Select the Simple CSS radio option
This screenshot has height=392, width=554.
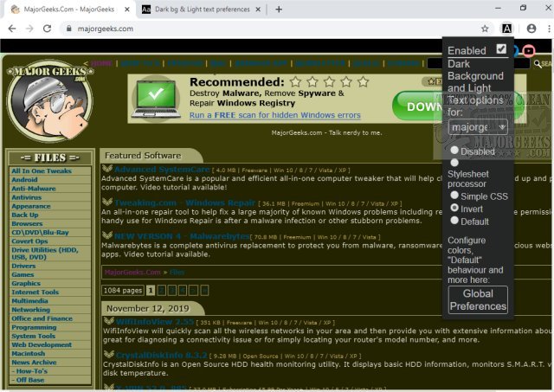click(454, 195)
